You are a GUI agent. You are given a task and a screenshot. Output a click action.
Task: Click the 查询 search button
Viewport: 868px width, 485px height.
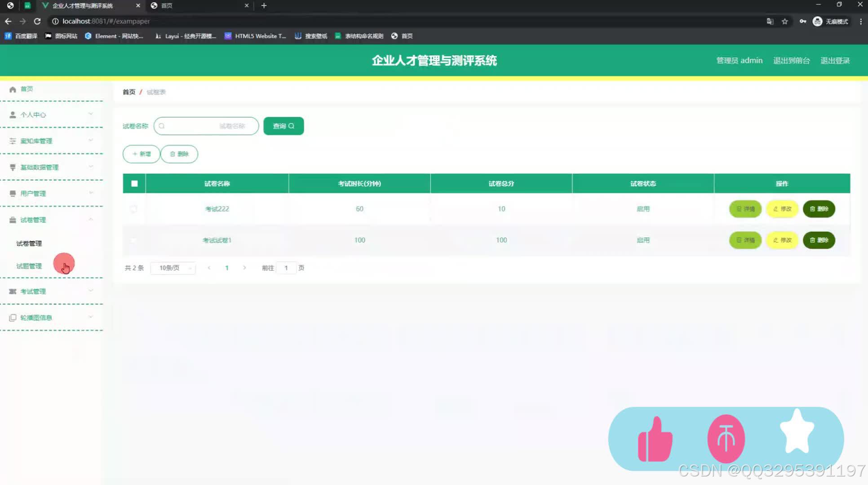coord(283,126)
